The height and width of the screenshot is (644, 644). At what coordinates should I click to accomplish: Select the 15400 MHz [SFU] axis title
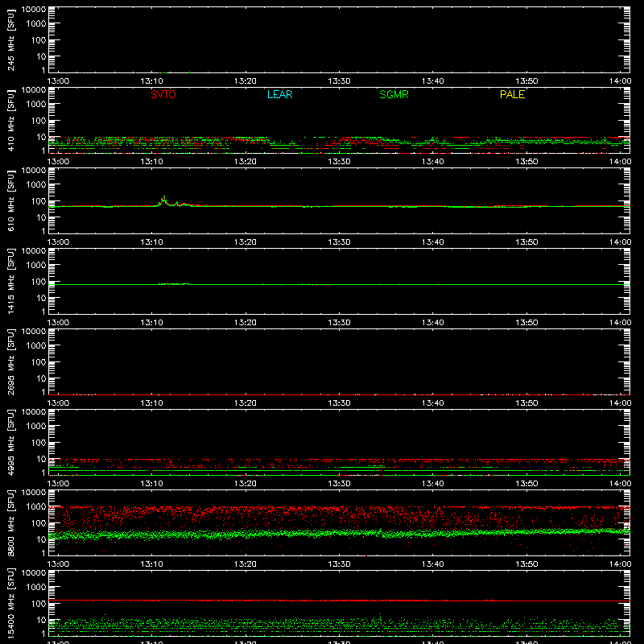pyautogui.click(x=11, y=603)
